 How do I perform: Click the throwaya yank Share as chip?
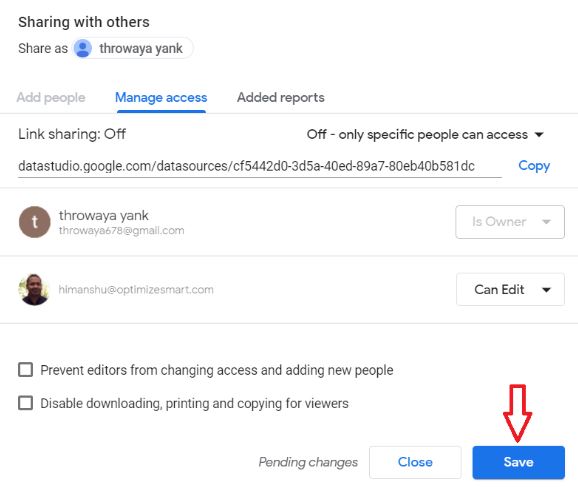133,48
